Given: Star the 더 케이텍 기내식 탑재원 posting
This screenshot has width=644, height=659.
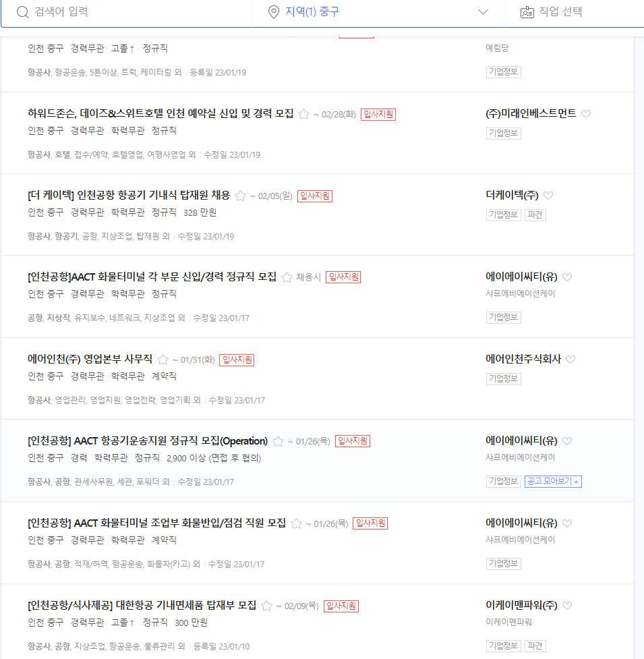Looking at the screenshot, I should tap(240, 196).
